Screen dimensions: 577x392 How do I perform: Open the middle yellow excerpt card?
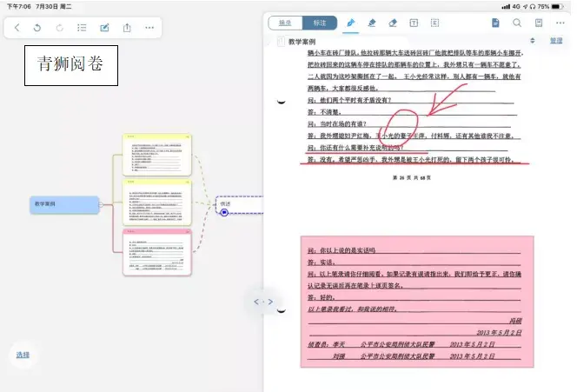tap(157, 202)
